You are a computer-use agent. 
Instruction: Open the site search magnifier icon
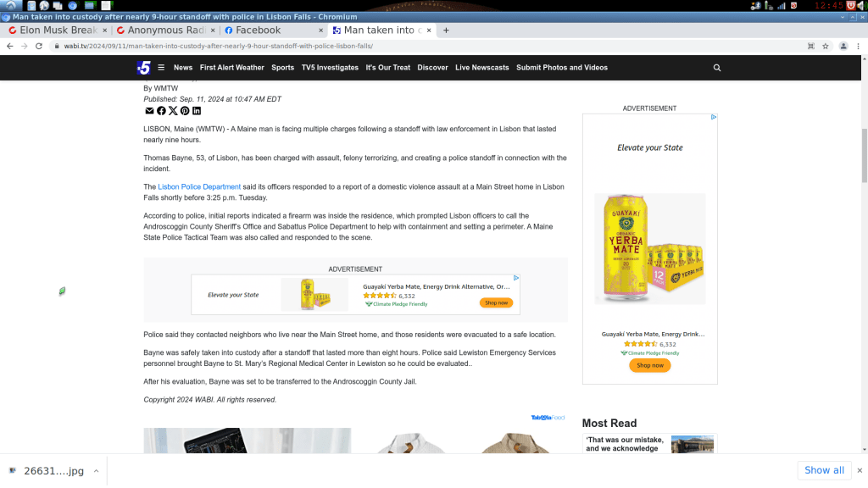pos(717,68)
